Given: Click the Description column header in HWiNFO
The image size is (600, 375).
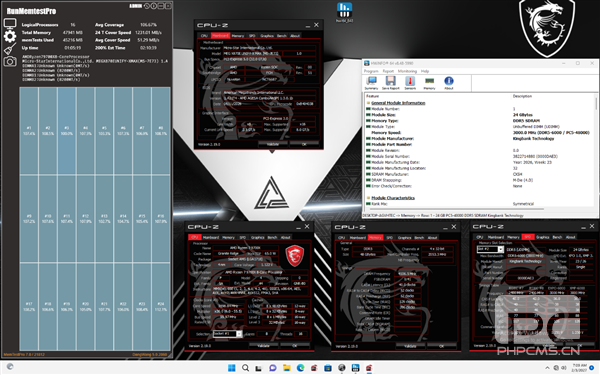Looking at the screenshot, I should (522, 96).
